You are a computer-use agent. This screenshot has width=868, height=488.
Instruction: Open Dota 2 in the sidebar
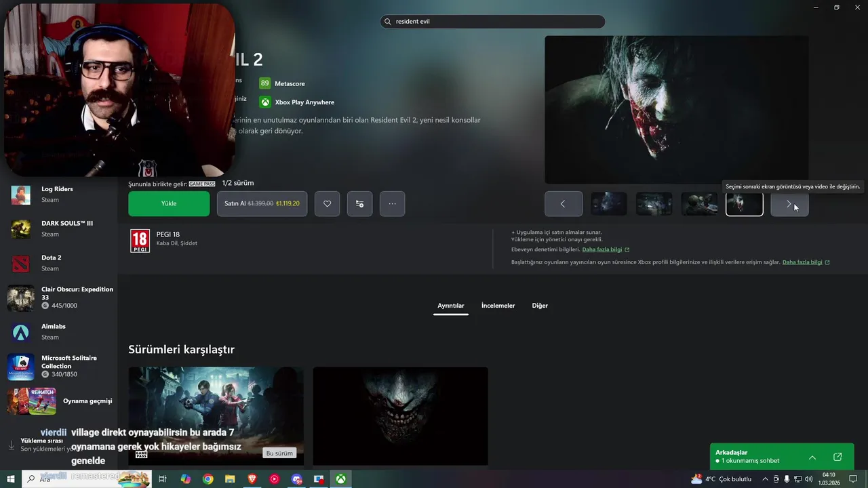click(x=59, y=263)
